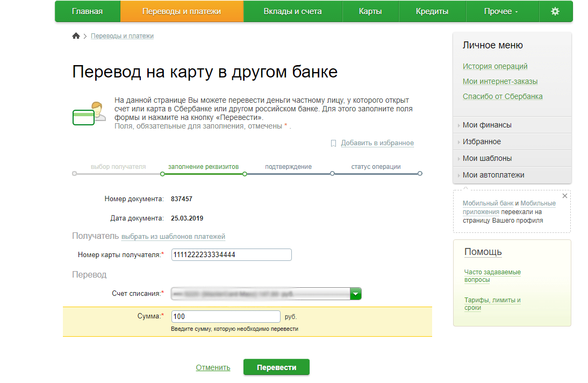Open 'История операций' link
588x383 pixels.
coord(495,66)
